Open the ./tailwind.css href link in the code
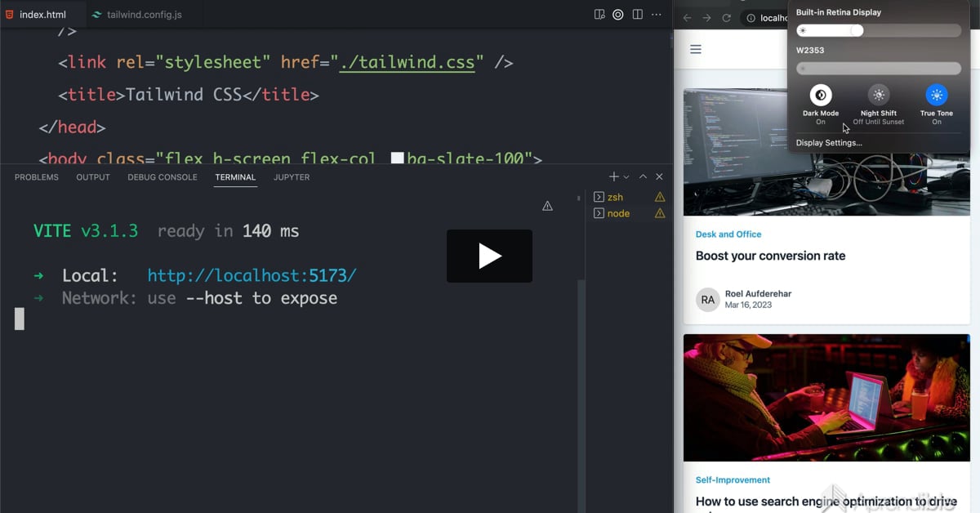Viewport: 980px width, 513px height. pyautogui.click(x=407, y=62)
